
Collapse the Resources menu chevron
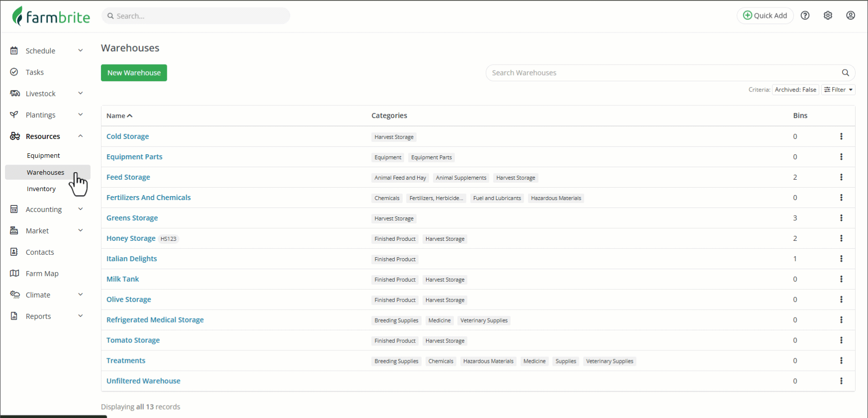[81, 136]
